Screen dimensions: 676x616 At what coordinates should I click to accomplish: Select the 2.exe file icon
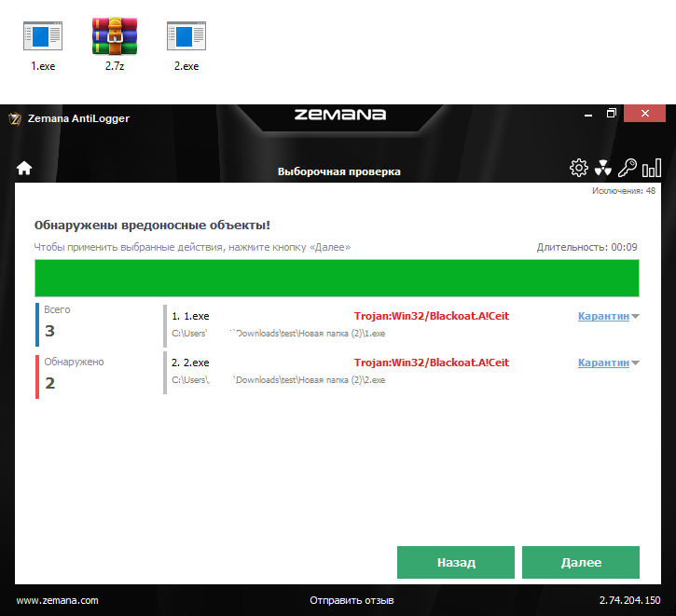(186, 36)
